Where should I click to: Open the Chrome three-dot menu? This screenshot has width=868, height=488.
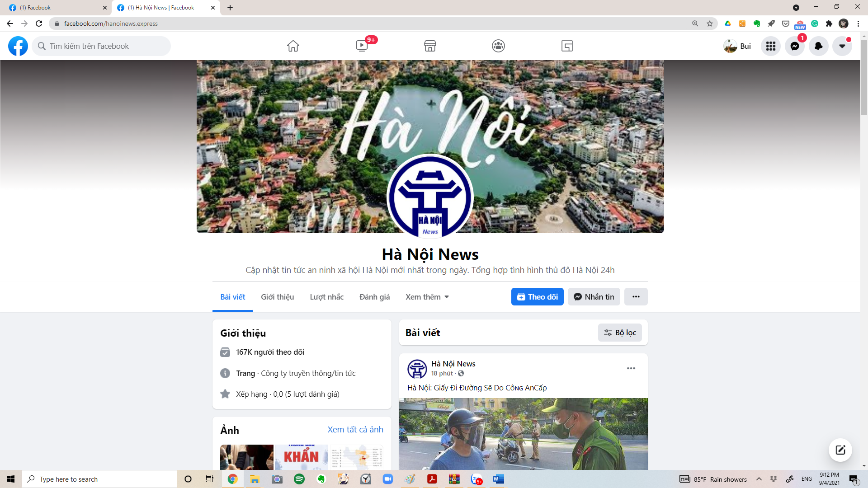[x=858, y=23]
